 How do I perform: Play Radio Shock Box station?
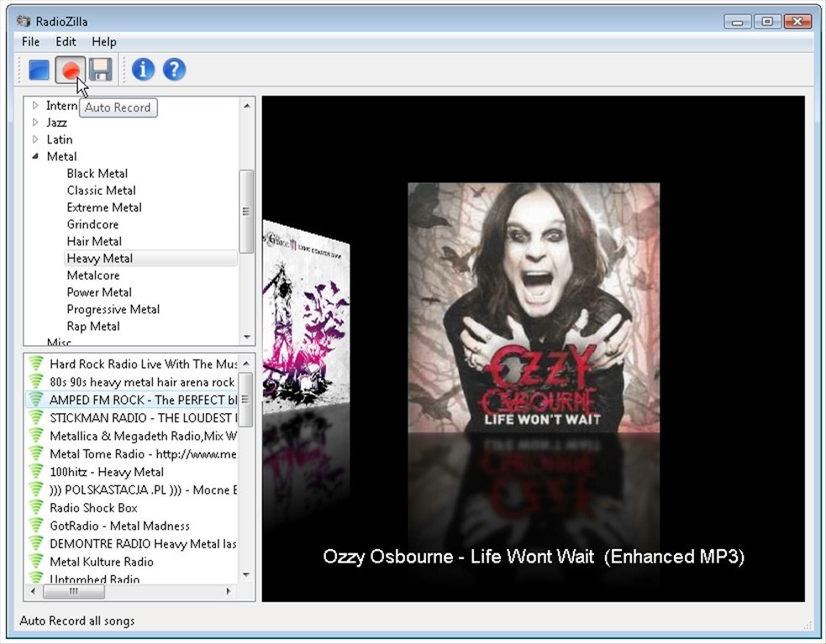click(93, 508)
